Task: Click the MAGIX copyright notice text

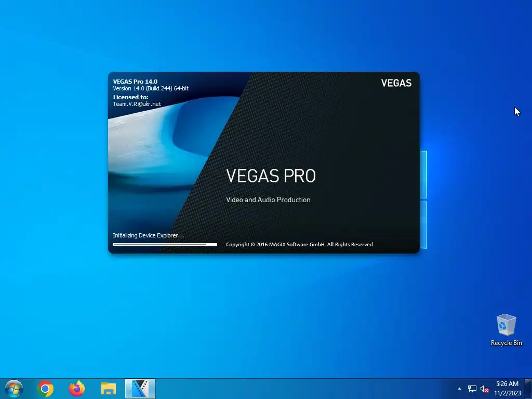Action: click(300, 244)
